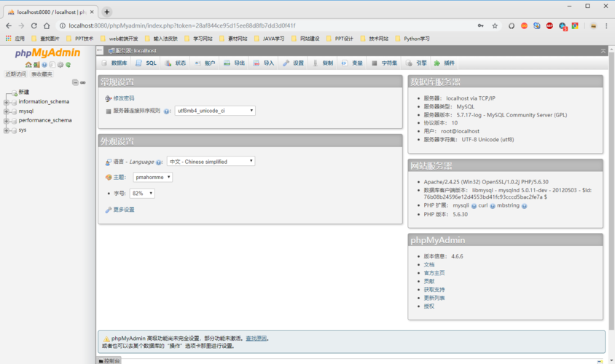The width and height of the screenshot is (615, 364).
Task: Click the red infinity extension icon
Action: tap(524, 26)
